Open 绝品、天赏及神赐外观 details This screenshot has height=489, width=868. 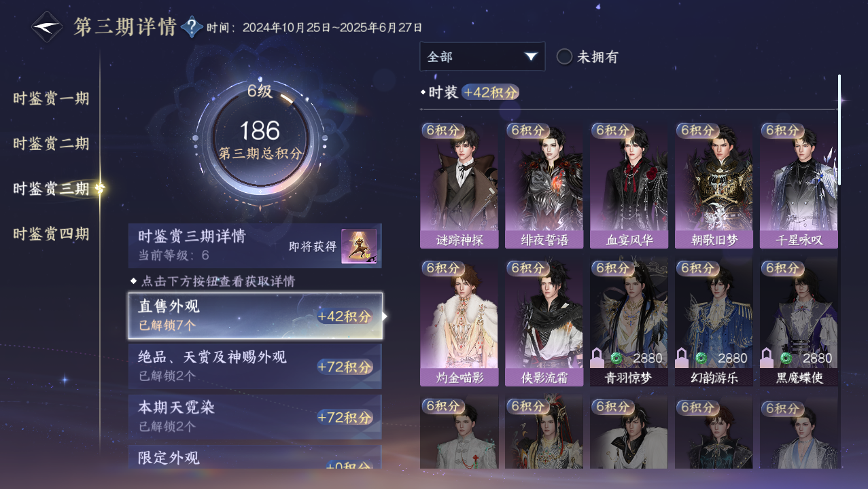[x=256, y=366]
